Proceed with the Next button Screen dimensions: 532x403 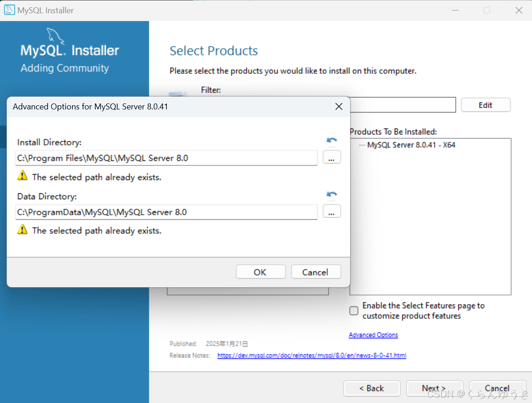point(434,388)
